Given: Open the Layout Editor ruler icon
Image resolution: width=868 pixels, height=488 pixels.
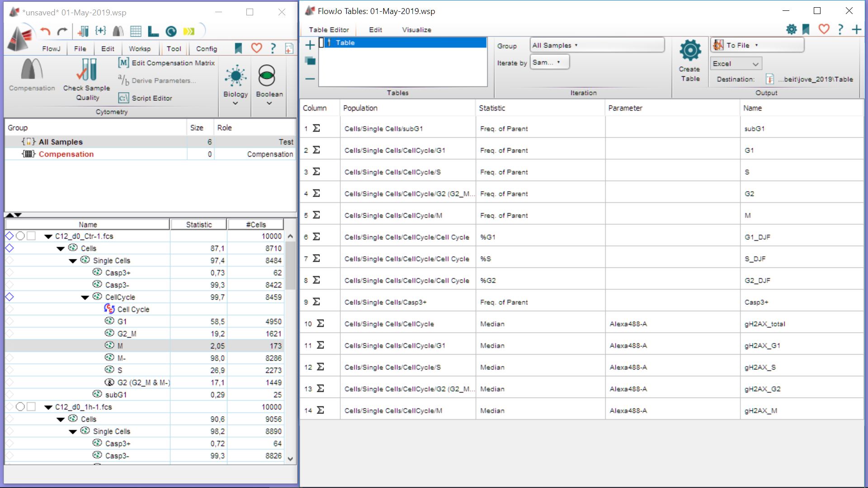Looking at the screenshot, I should [x=153, y=31].
